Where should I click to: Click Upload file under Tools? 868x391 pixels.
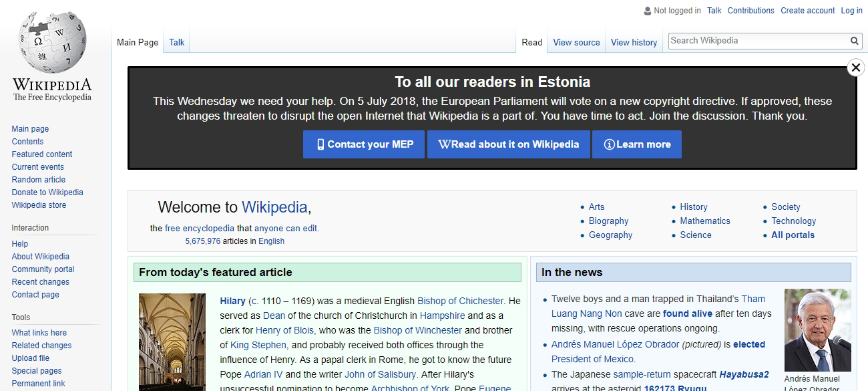[31, 358]
